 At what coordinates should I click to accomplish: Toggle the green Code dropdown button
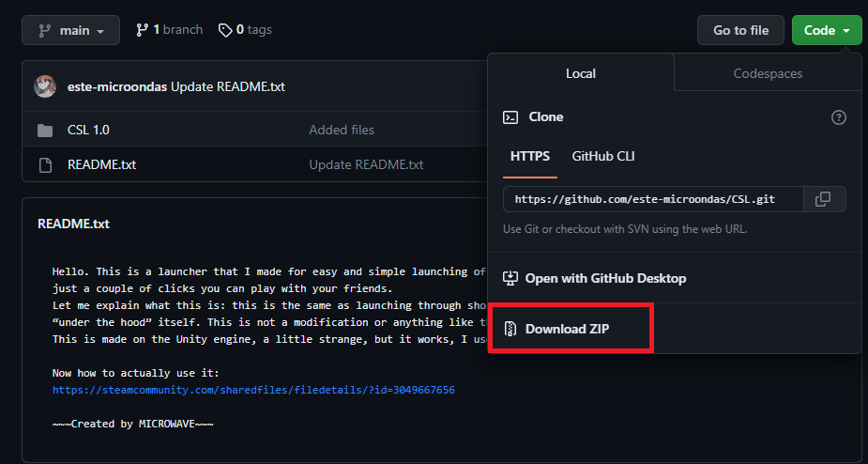click(827, 30)
